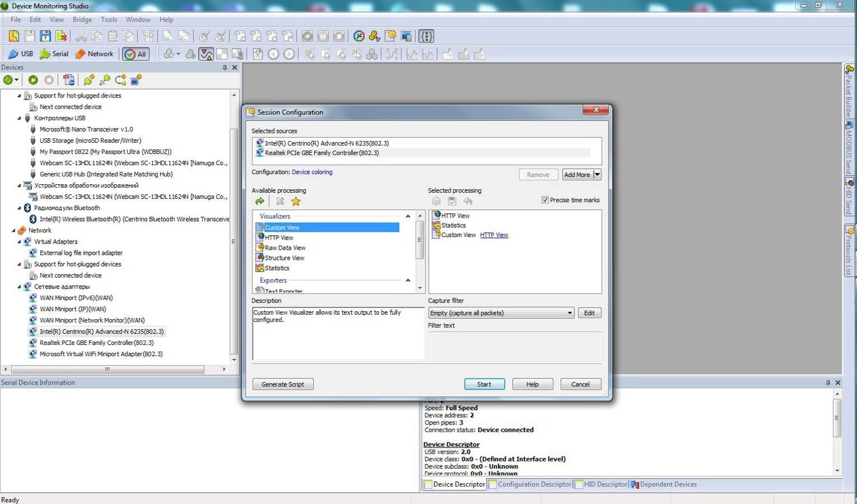Image resolution: width=857 pixels, height=504 pixels.
Task: Click save-check icon under Selected processing
Action: (451, 201)
